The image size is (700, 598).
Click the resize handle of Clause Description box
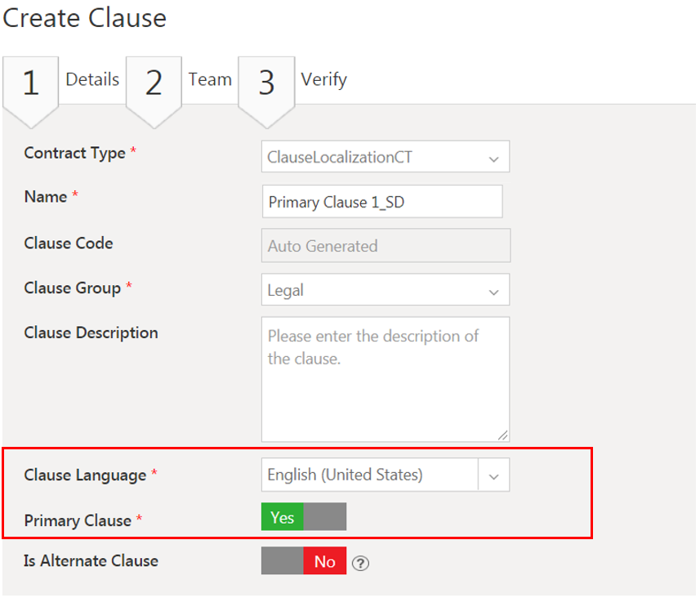(x=502, y=435)
